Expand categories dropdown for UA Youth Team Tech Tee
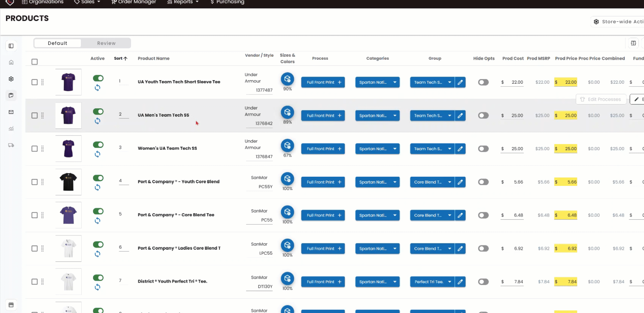Viewport: 644px width, 313px height. pyautogui.click(x=394, y=82)
